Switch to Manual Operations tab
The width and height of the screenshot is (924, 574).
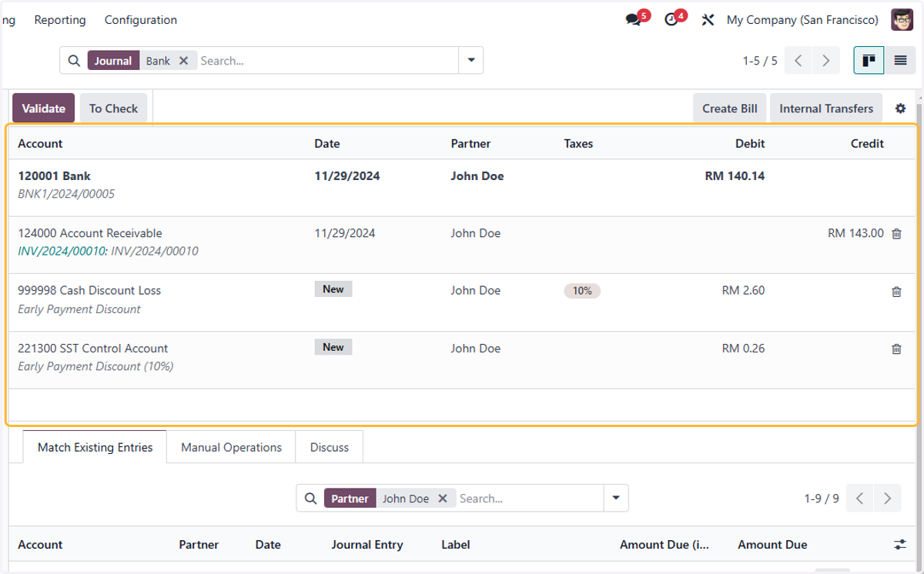pos(232,447)
